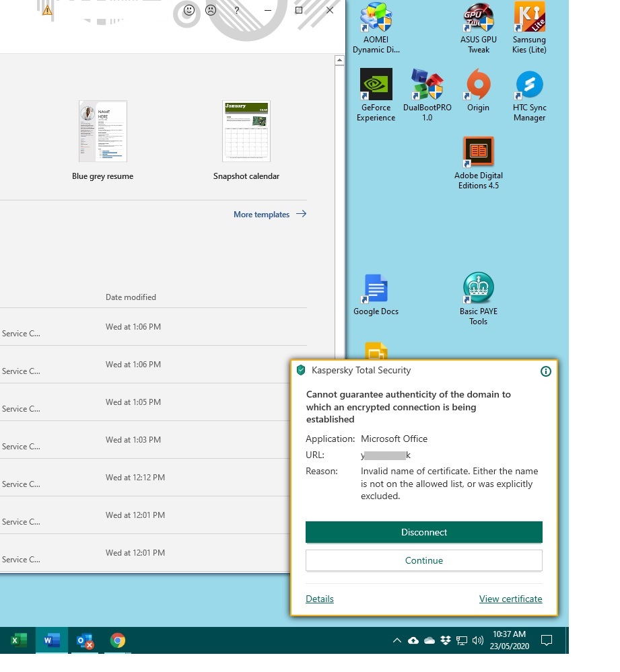Open the HTC Sync Manager shortcut

pos(529,95)
